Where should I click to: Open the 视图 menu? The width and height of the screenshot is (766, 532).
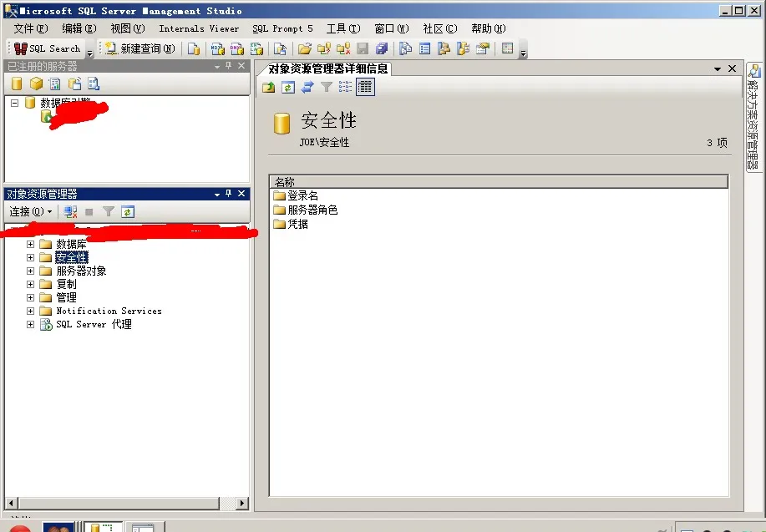pos(128,29)
